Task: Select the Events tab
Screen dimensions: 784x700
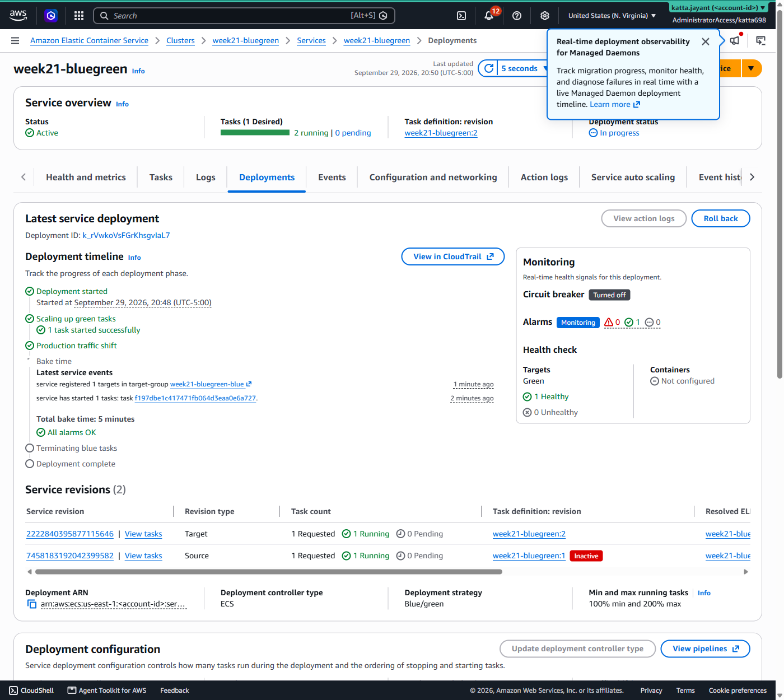Action: pyautogui.click(x=332, y=177)
